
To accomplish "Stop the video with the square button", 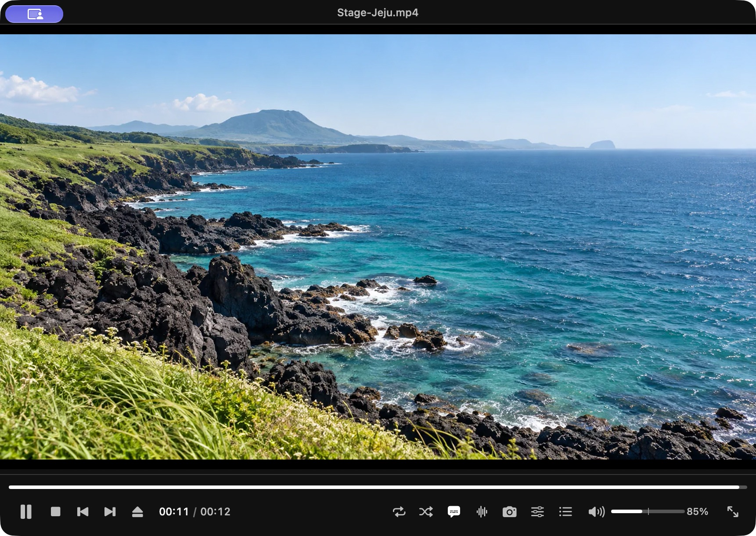I will [55, 512].
